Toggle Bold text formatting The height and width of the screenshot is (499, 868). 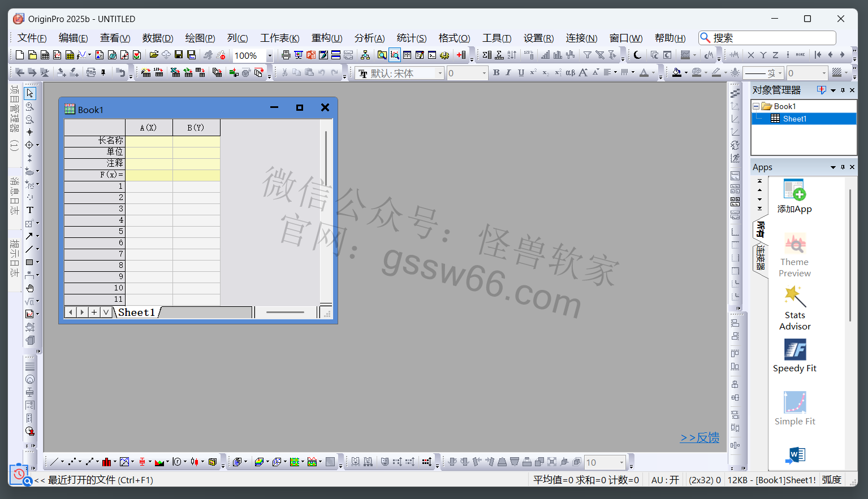496,72
